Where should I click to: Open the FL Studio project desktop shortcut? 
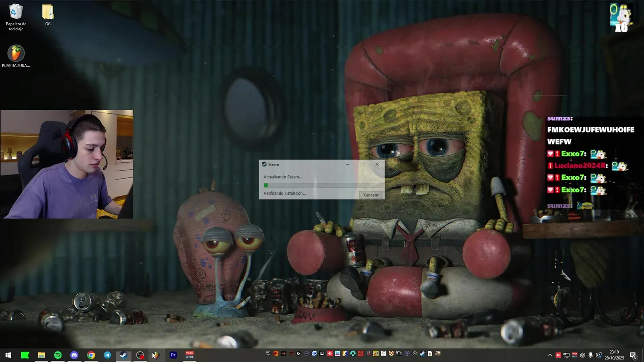coord(16,56)
